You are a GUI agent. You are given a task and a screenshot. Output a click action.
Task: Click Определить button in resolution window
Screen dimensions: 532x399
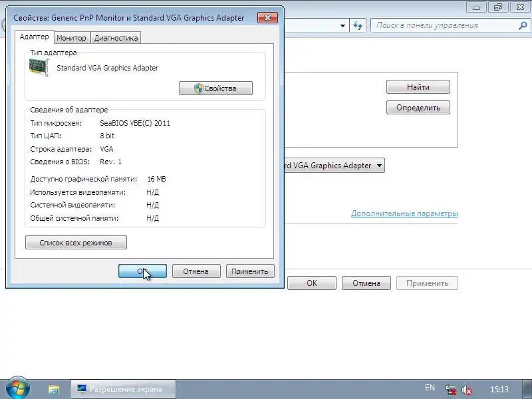tap(418, 108)
